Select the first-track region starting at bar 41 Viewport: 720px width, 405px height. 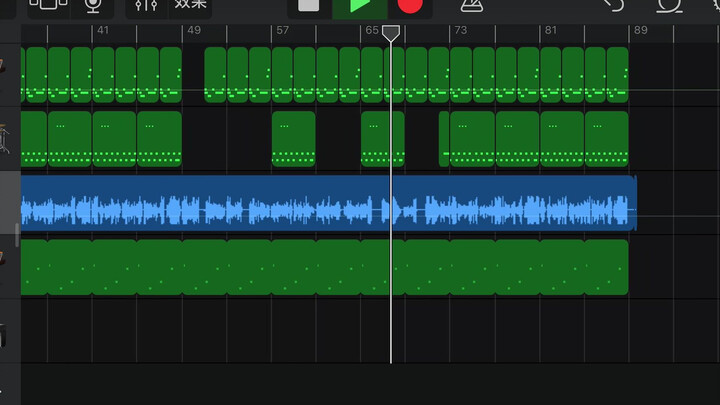[103, 74]
